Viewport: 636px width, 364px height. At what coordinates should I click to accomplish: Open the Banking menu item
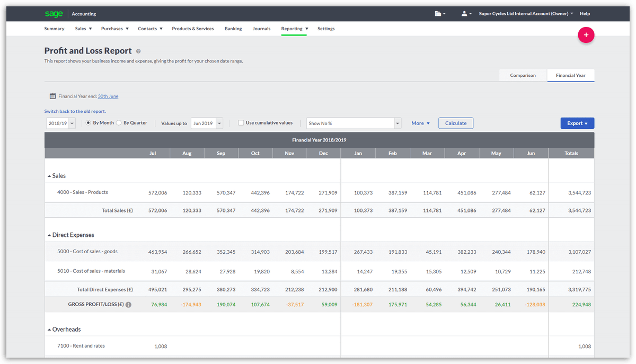coord(233,29)
